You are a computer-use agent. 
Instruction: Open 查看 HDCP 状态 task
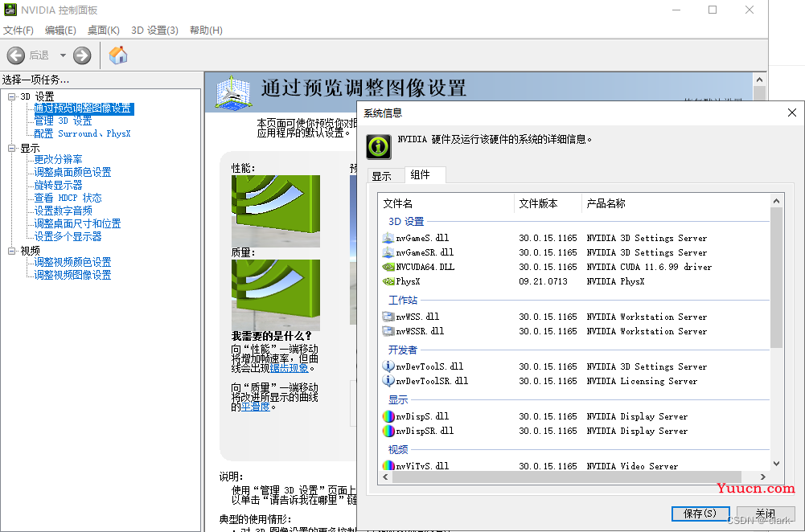coord(68,198)
